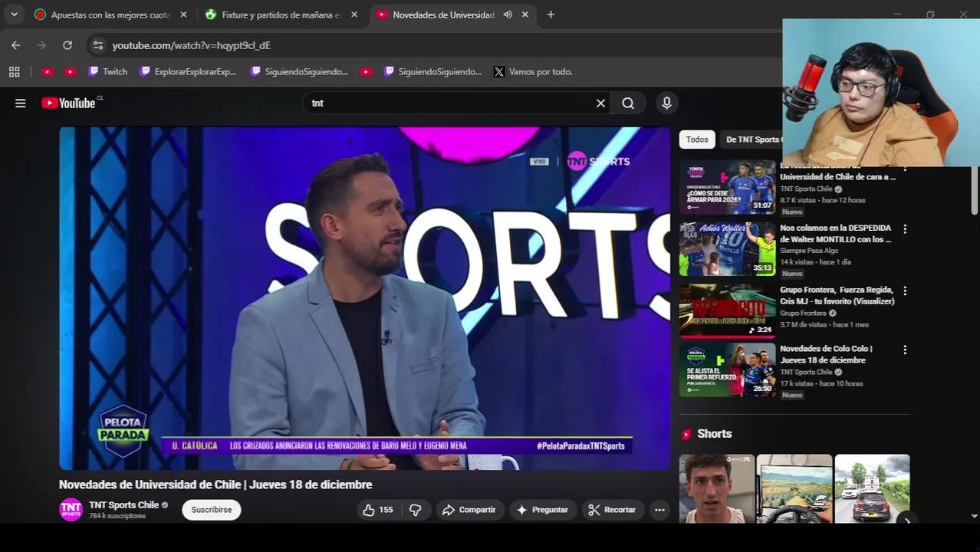Share the video via Compartir button
980x552 pixels.
pyautogui.click(x=469, y=510)
